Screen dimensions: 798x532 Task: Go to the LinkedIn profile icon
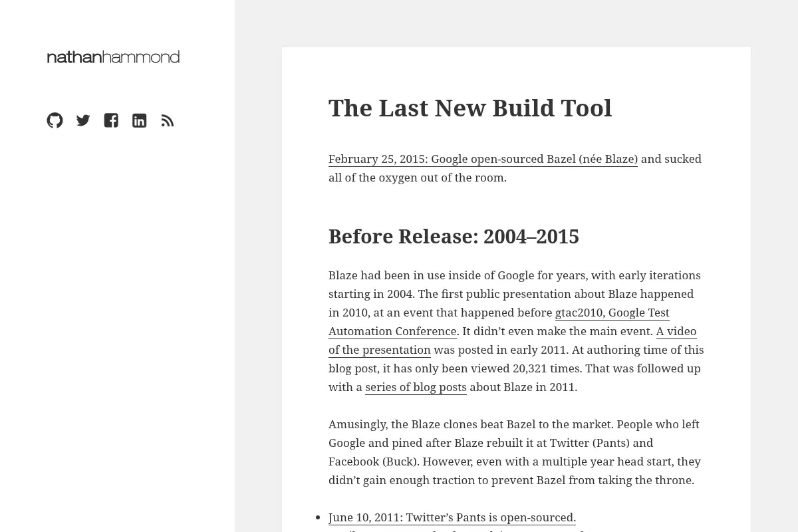pyautogui.click(x=139, y=120)
